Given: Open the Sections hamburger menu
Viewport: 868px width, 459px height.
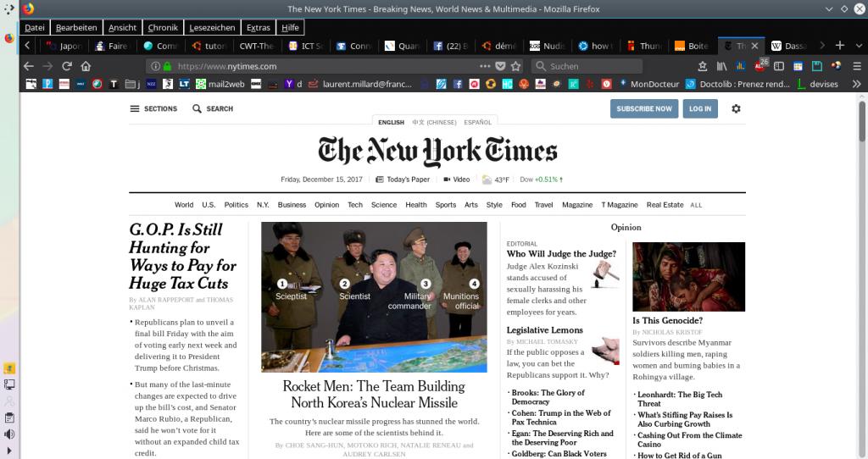Looking at the screenshot, I should click(x=153, y=108).
